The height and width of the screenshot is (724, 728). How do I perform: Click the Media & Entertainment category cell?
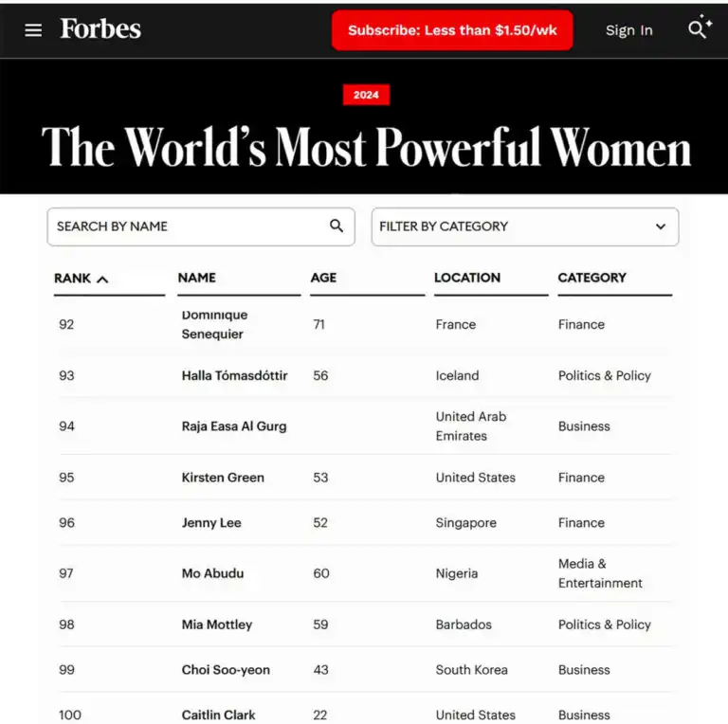coord(600,573)
